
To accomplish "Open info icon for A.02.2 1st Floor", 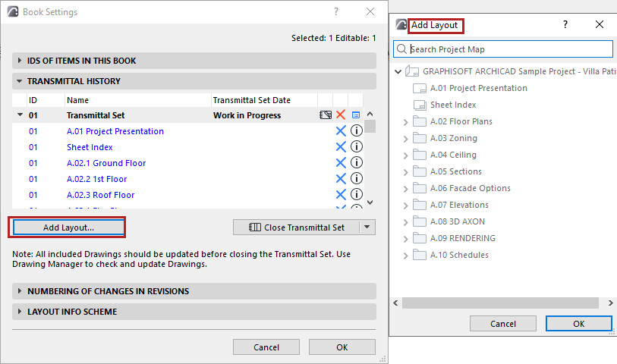I will tap(356, 179).
